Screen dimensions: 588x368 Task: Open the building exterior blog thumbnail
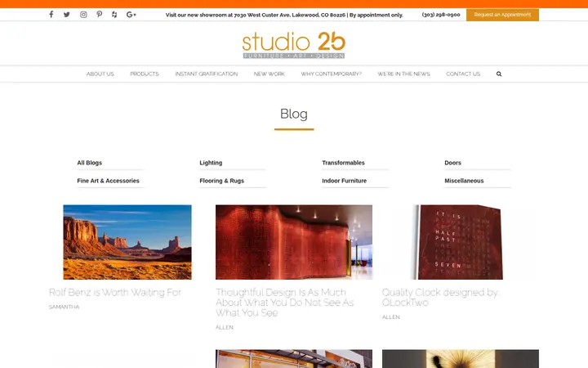tap(294, 359)
